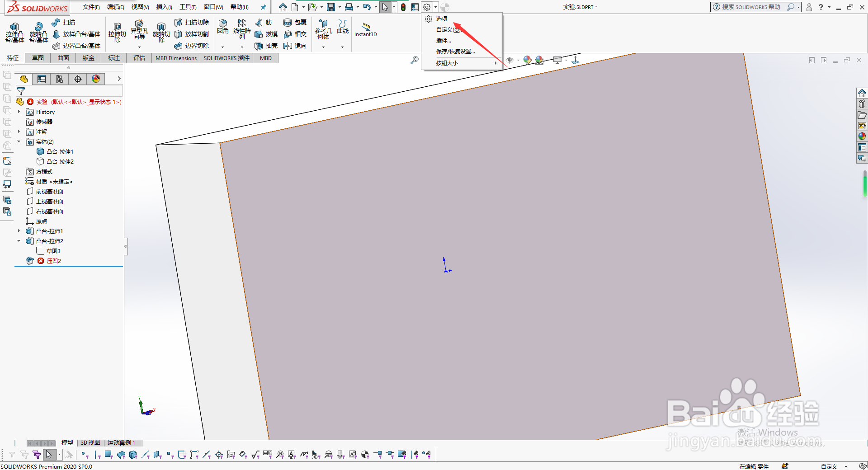
Task: Select the 压凹2 feature in the tree
Action: click(x=54, y=261)
